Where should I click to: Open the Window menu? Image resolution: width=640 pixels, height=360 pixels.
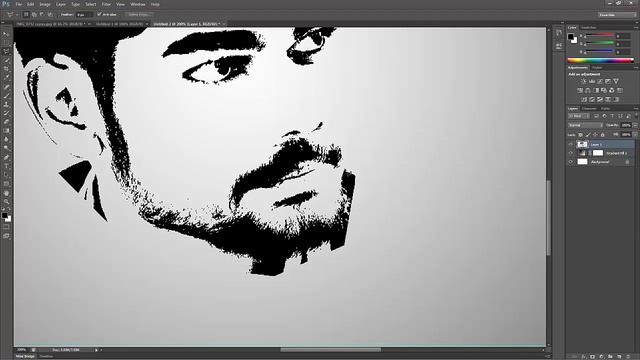pyautogui.click(x=138, y=4)
